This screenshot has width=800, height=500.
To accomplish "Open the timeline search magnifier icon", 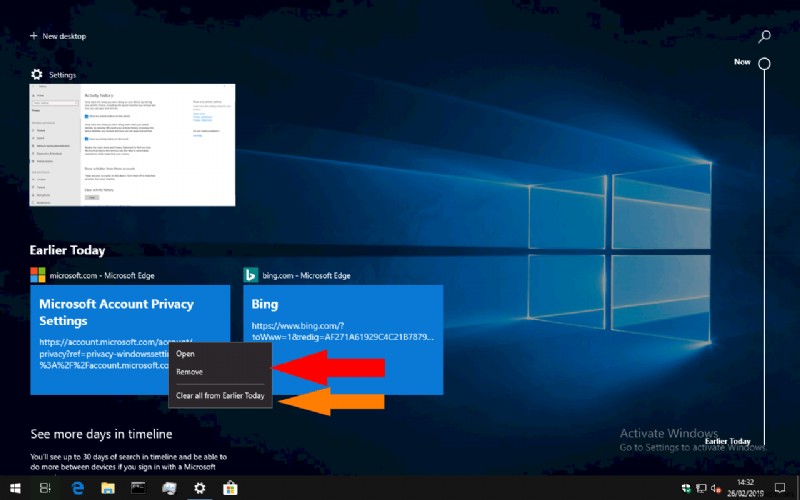I will pos(764,36).
